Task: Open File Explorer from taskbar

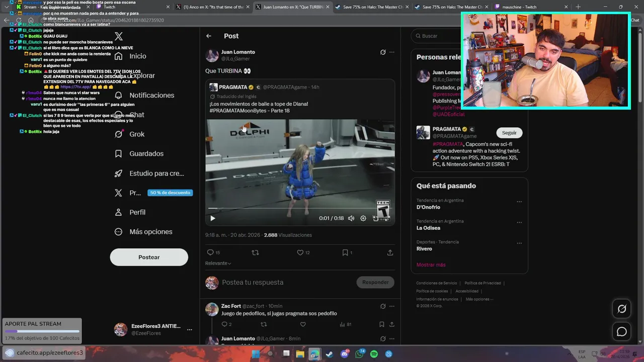Action: [300, 354]
